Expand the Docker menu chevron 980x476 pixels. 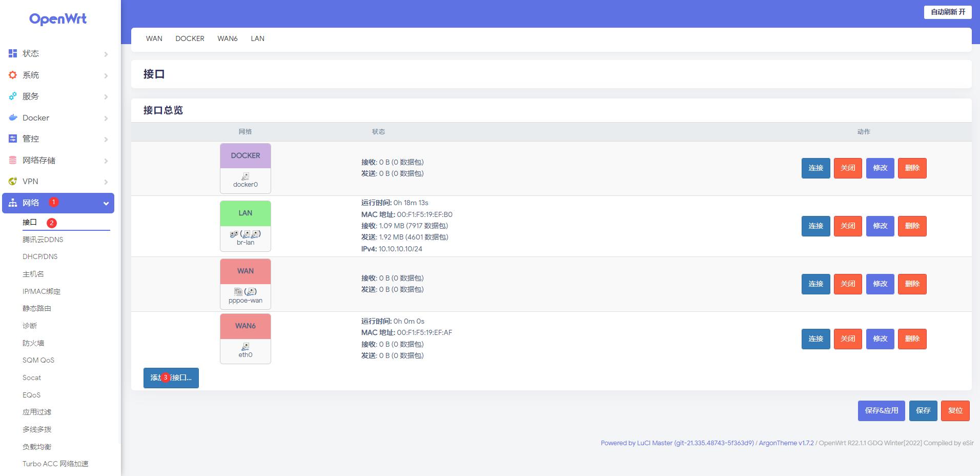coord(106,118)
